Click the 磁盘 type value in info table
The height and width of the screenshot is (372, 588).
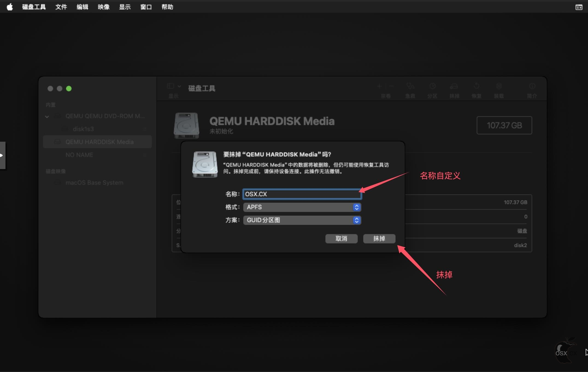(x=522, y=231)
